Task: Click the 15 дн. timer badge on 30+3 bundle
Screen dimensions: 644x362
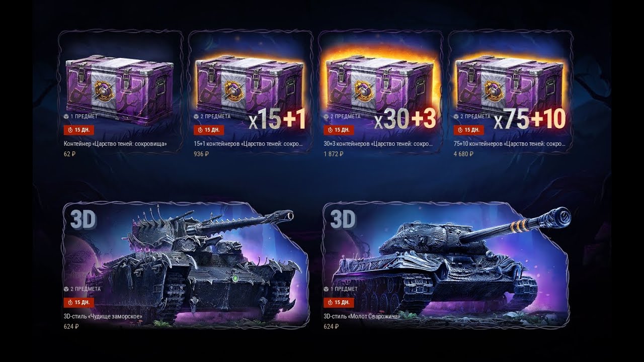Action: click(338, 130)
